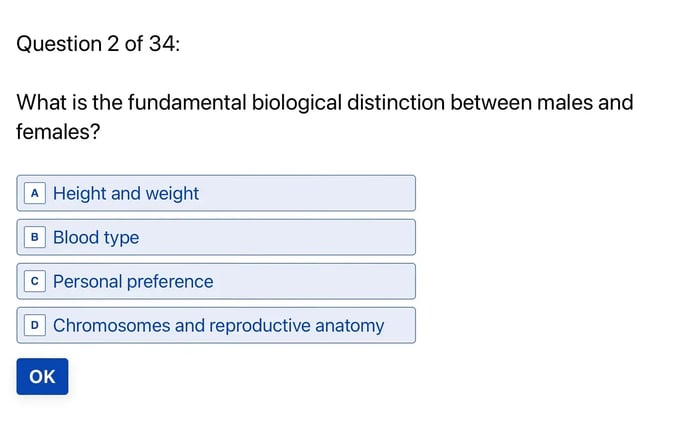
Task: Click the words 'Blood type'
Action: [x=96, y=238]
